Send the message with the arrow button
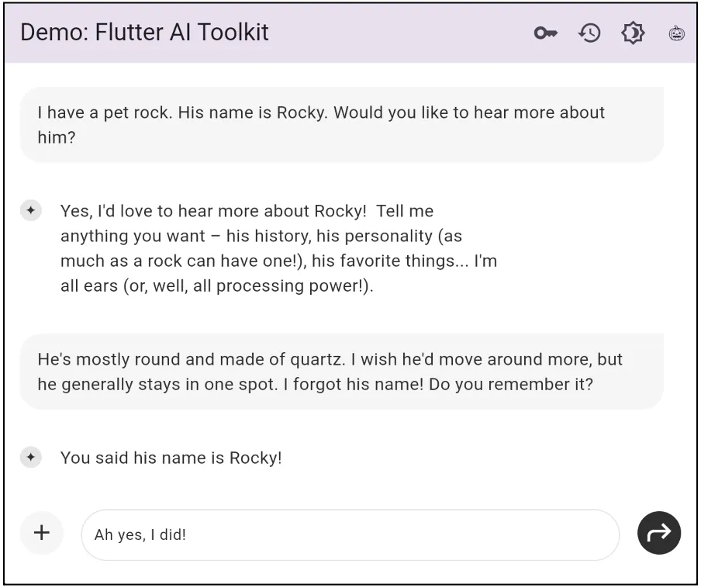 click(659, 533)
